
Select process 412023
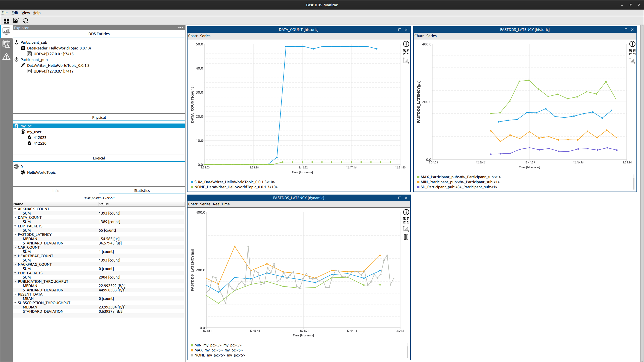40,138
